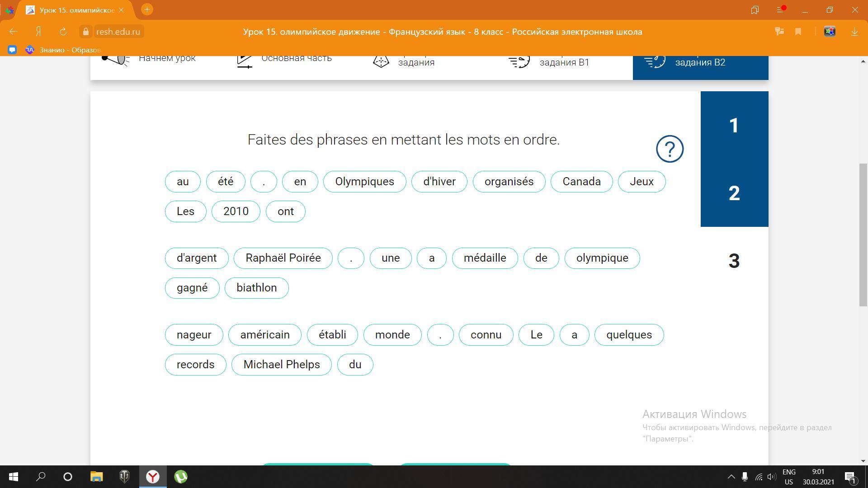Go to exercise number 1
868x488 pixels.
734,125
